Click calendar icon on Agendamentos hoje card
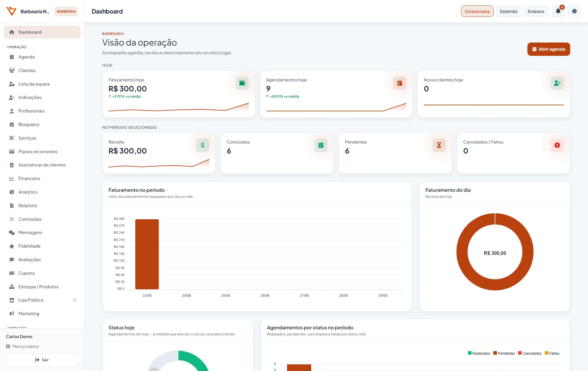 tap(400, 83)
